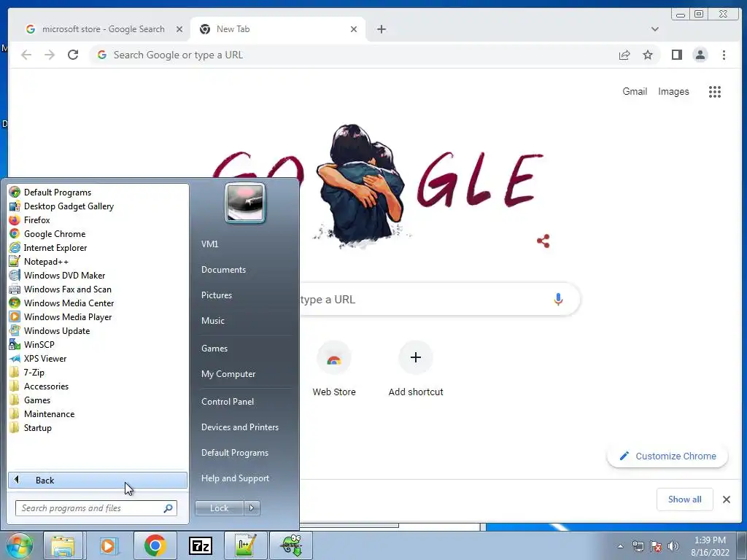Screen dimensions: 747x560
Task: Open the volume control in the tray
Action: [x=673, y=546]
